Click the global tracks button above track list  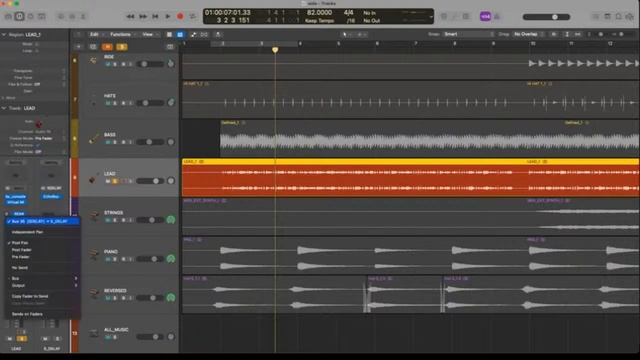coord(170,47)
